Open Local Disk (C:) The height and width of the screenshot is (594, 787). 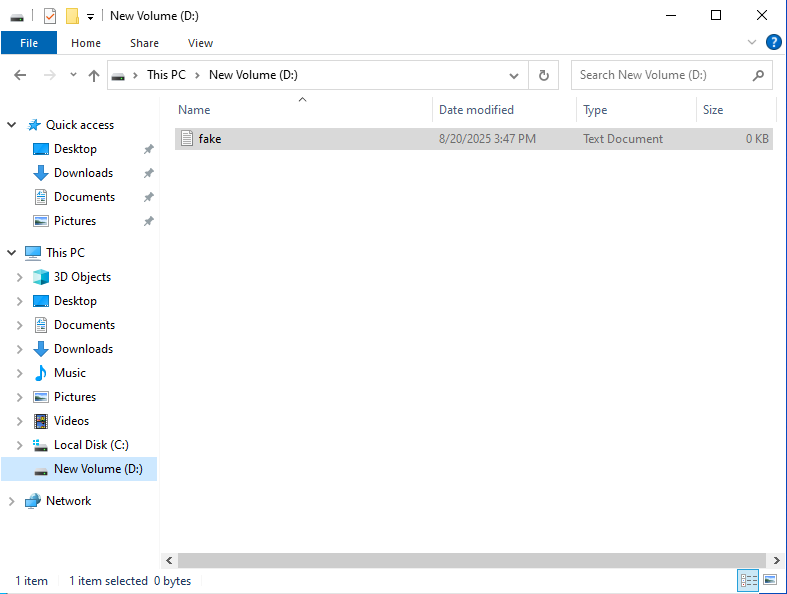91,445
